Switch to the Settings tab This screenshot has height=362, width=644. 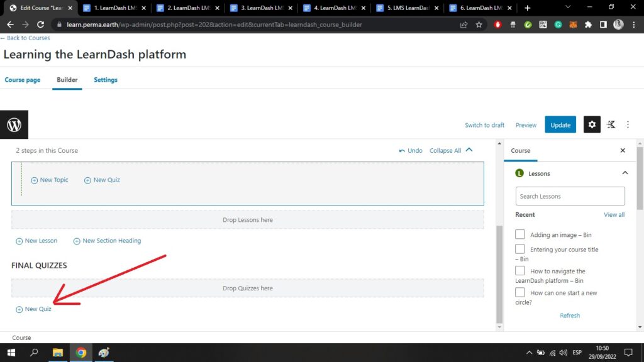[x=106, y=80]
